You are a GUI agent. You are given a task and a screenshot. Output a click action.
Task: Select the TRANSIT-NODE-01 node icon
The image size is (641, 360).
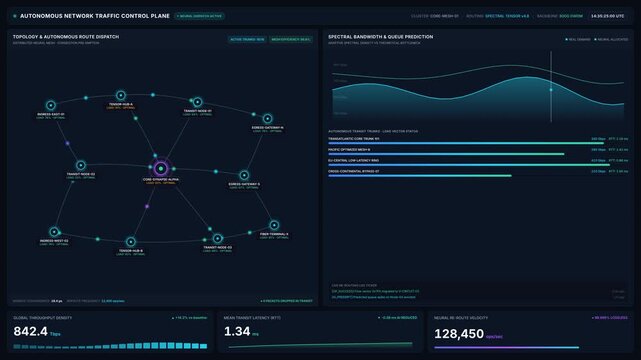pyautogui.click(x=197, y=102)
